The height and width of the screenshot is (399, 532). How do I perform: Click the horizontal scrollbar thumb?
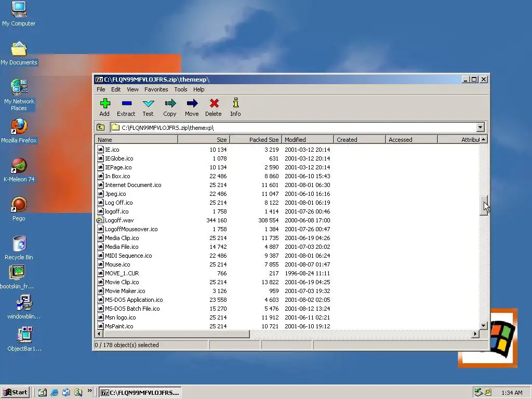point(177,334)
